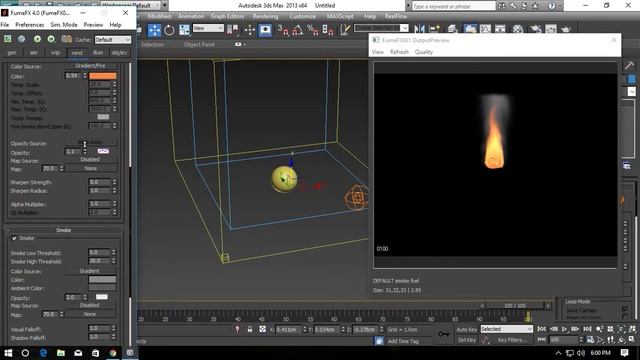Screen dimensions: 640x360
Task: Click the Add Time Tag icon
Action: (x=378, y=341)
